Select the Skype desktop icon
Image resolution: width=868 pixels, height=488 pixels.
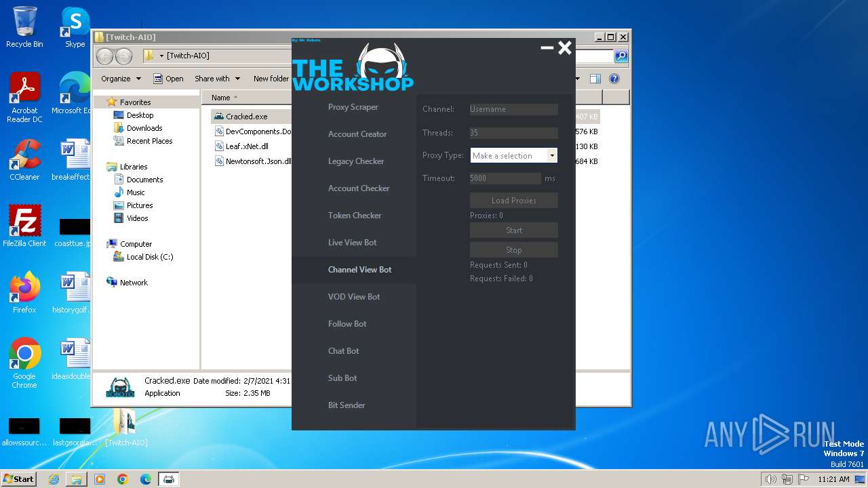click(75, 27)
